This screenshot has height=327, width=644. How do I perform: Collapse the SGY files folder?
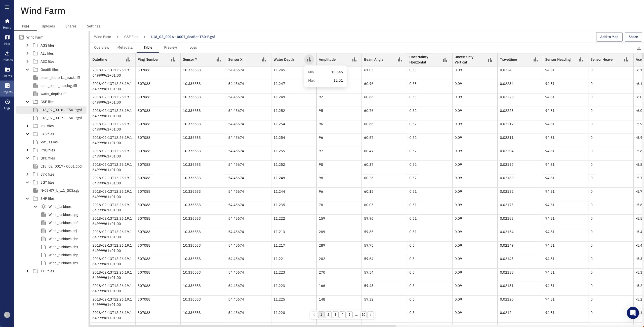[27, 182]
